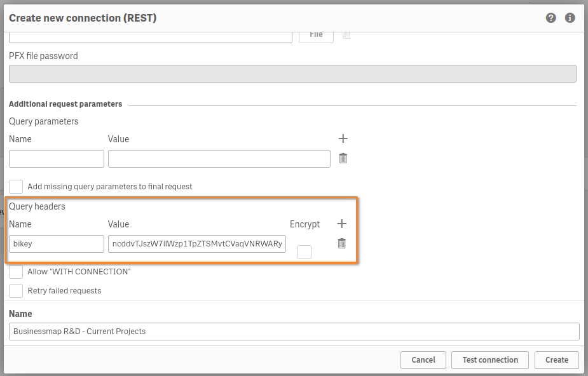Screen dimensions: 588x376
Task: Click the Query parameters Value input
Action: click(219, 159)
